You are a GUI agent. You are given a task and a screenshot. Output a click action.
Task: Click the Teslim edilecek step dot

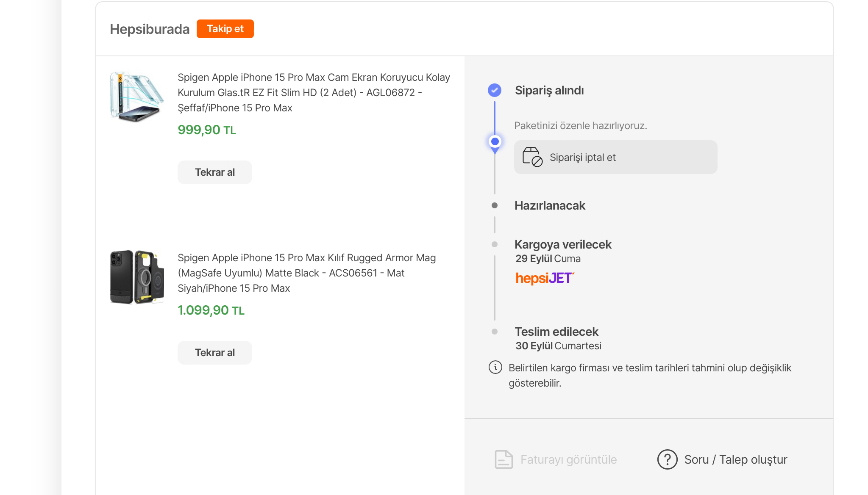[495, 332]
